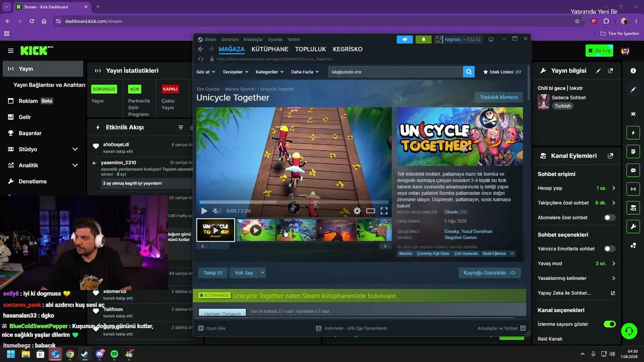Open the Yok Say dropdown arrow

pos(262,273)
